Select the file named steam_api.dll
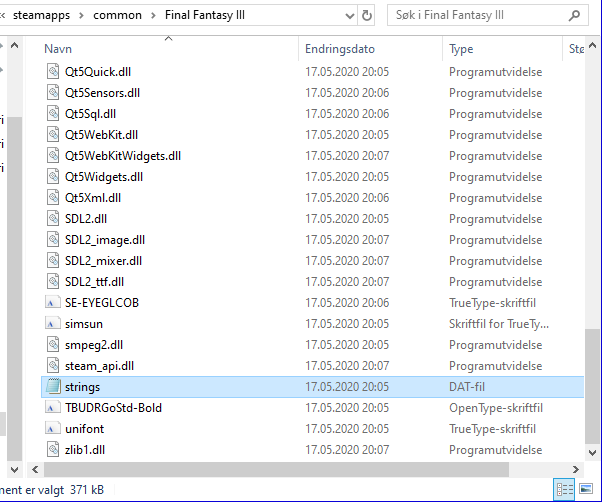The image size is (604, 502). click(99, 366)
